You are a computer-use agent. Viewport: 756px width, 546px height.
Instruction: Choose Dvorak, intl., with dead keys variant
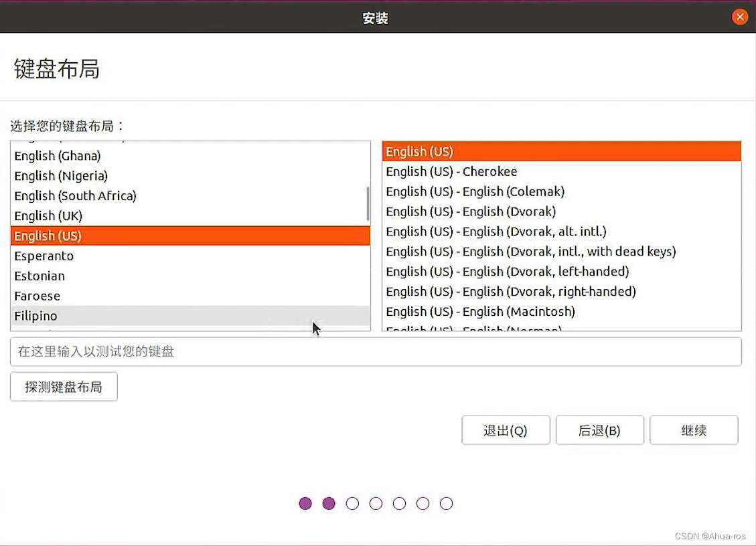562,252
